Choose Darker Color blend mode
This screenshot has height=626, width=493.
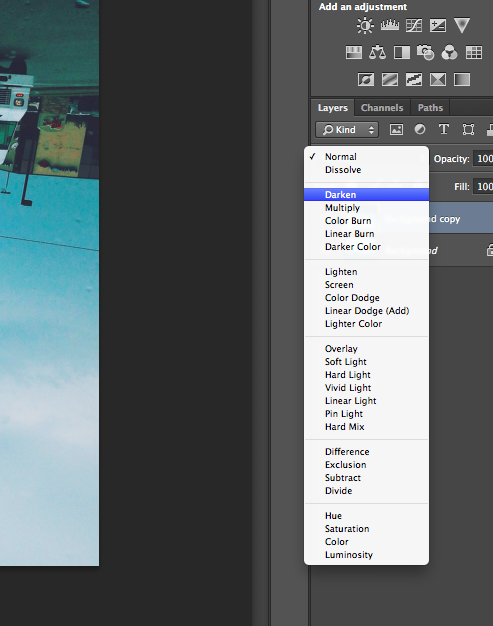click(x=366, y=247)
